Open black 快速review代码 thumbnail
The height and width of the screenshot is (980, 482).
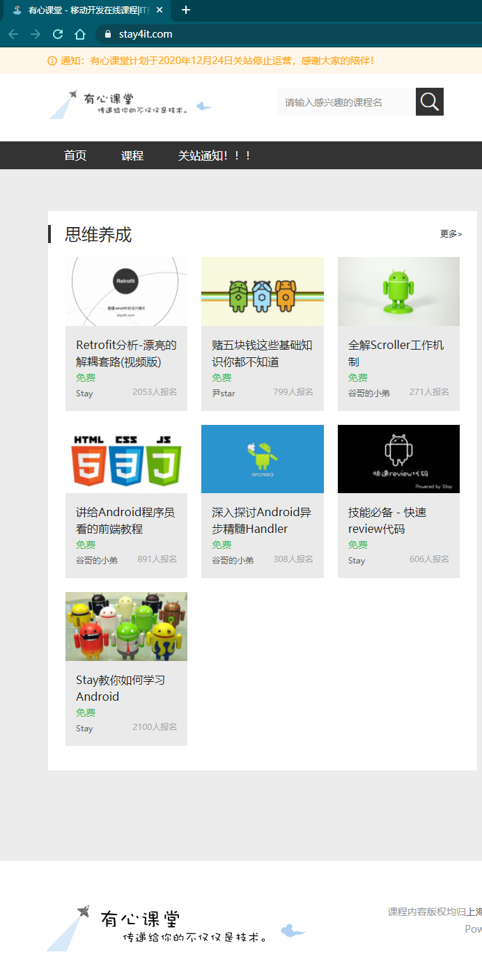coord(398,459)
